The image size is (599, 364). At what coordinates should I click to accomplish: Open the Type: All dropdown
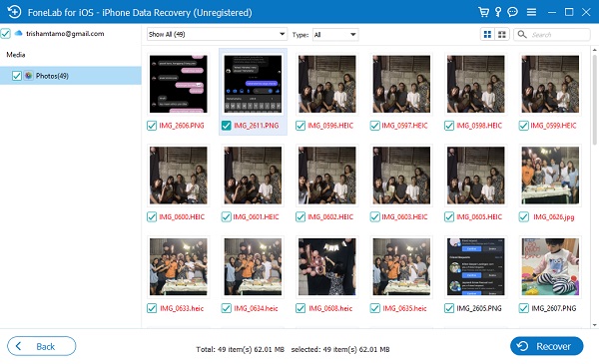(x=335, y=35)
